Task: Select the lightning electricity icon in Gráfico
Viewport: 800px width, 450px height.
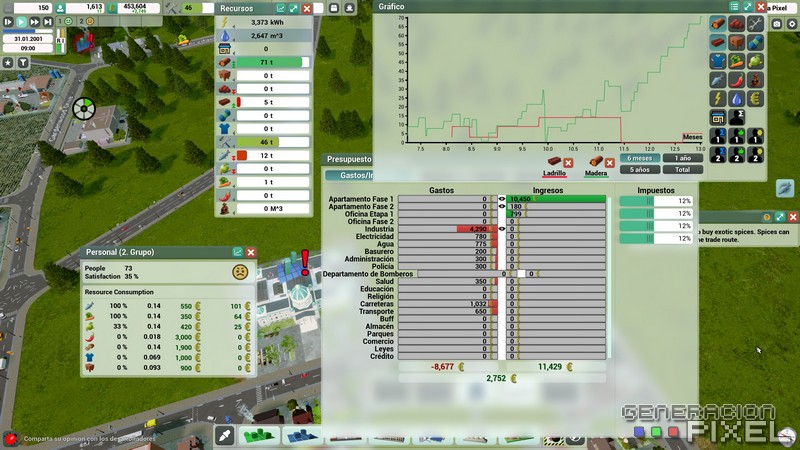Action: (x=718, y=98)
